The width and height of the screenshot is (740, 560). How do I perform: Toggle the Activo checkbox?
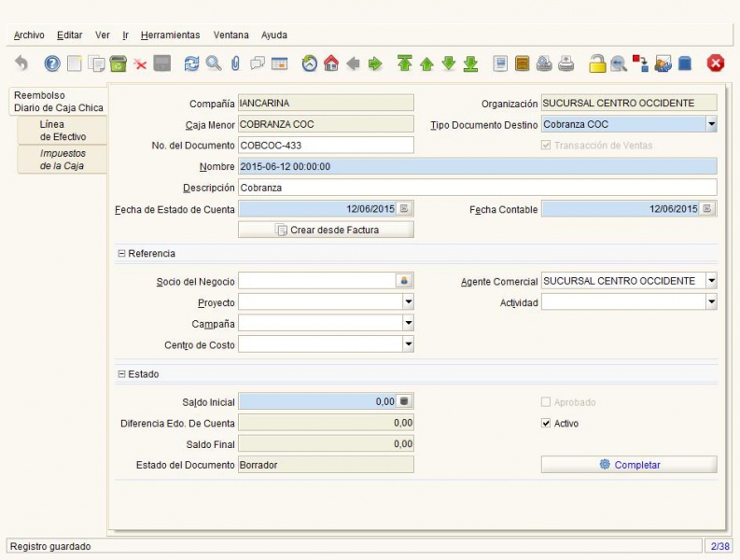coord(546,423)
